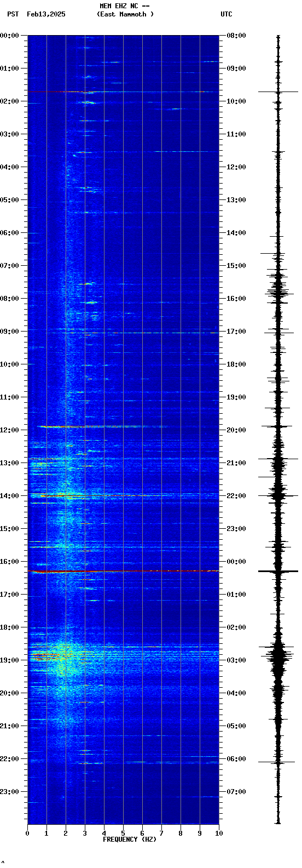Click the 'PST' timezone label
This screenshot has height=868, width=302.
(13, 14)
